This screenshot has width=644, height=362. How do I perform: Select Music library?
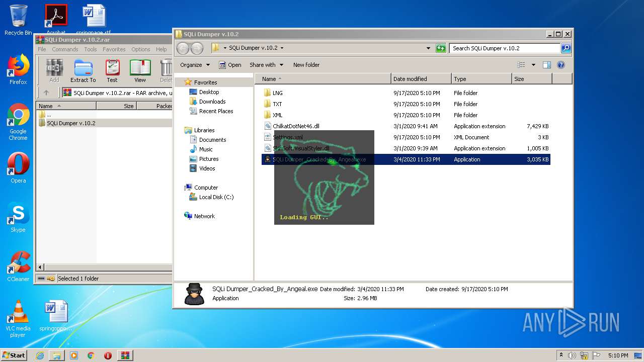point(206,149)
